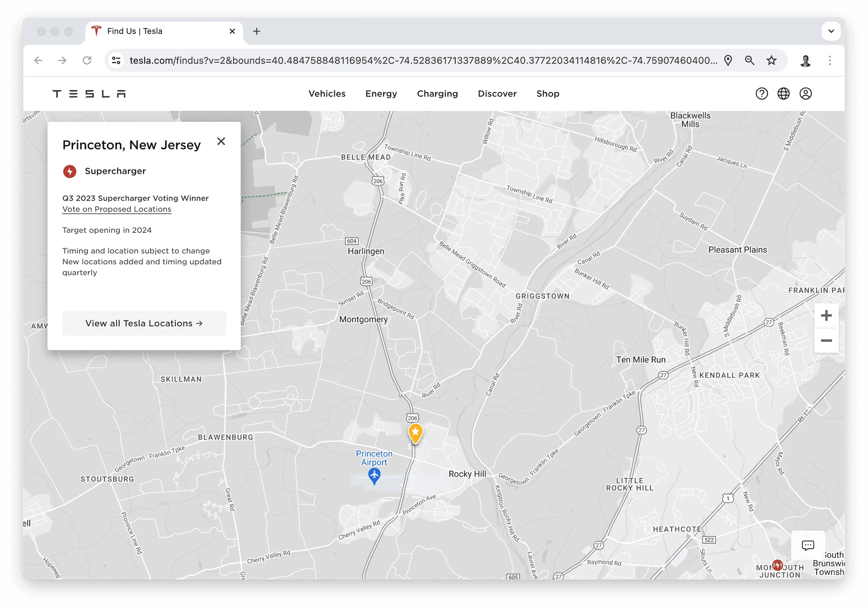Open the browser tab list chevron
Image resolution: width=868 pixels, height=608 pixels.
[x=830, y=31]
